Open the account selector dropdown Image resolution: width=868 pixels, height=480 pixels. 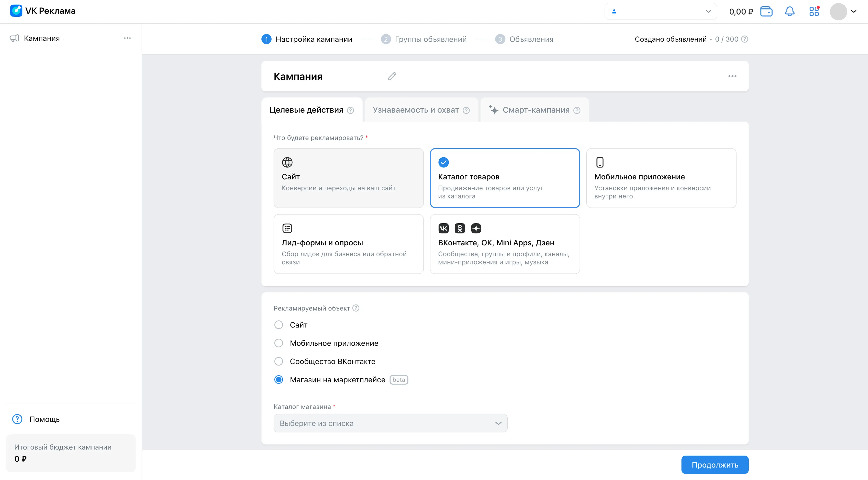click(660, 12)
